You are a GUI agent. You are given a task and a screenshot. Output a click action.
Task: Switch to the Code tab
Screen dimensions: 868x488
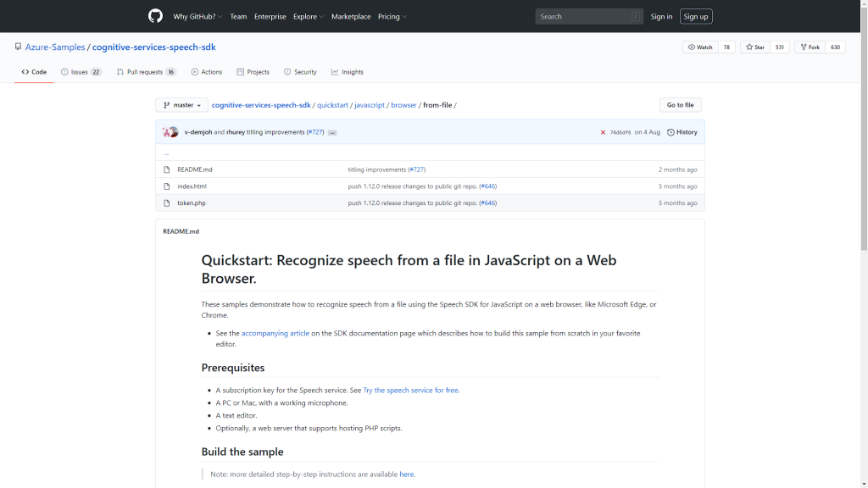[34, 72]
